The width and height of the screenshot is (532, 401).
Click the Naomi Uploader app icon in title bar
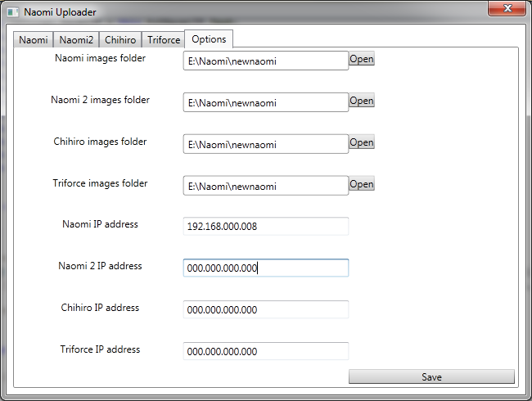point(13,12)
